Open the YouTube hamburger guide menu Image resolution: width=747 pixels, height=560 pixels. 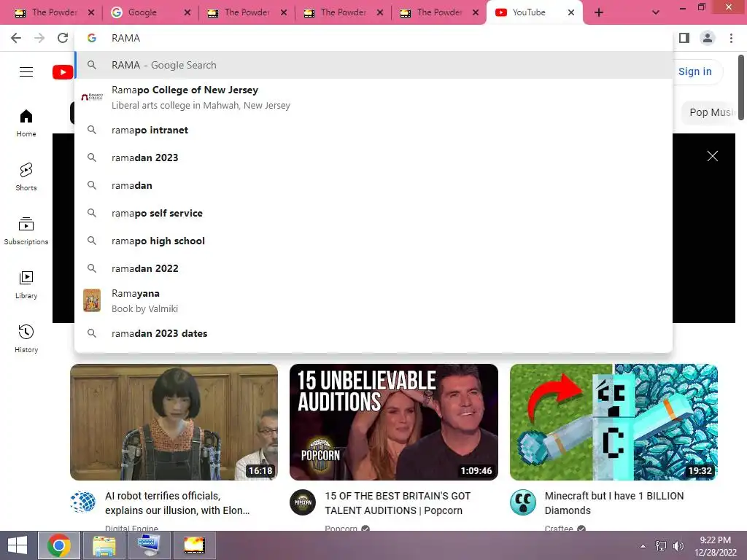(x=26, y=72)
